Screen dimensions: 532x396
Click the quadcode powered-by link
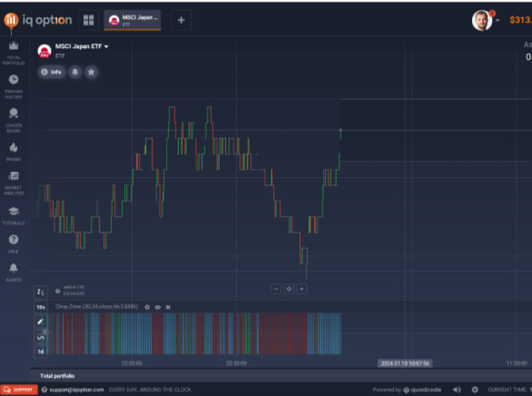pos(423,390)
